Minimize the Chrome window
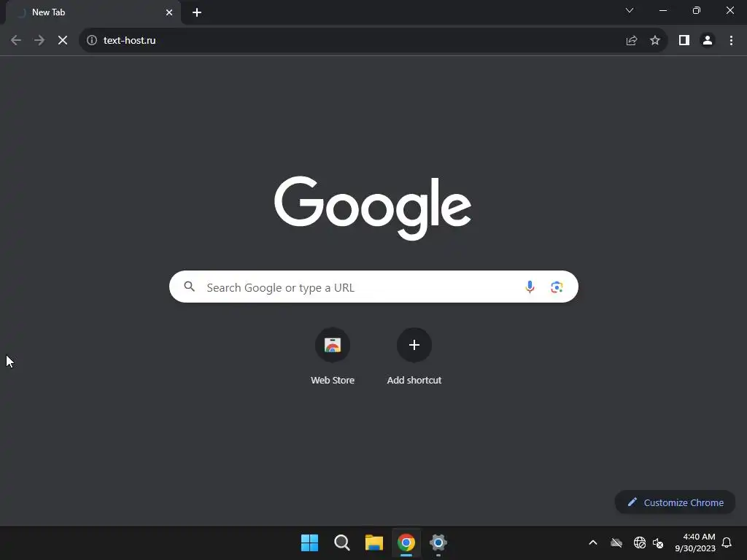The width and height of the screenshot is (747, 560). point(662,10)
